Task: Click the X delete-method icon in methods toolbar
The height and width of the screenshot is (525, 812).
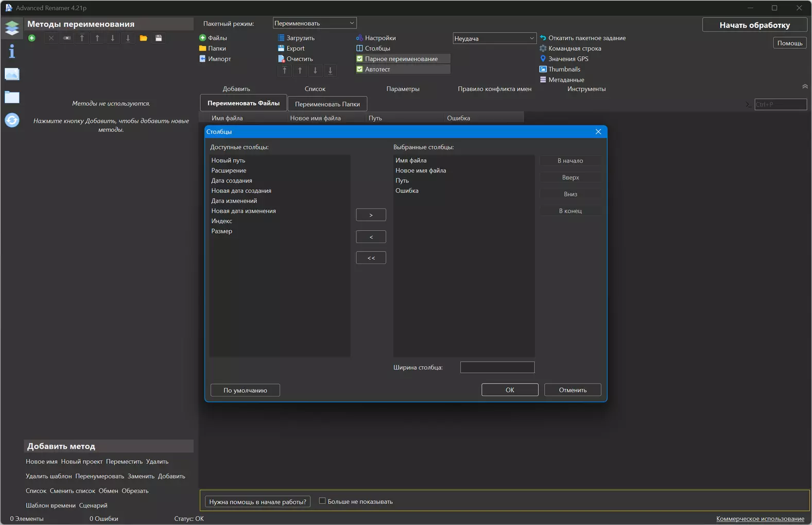Action: tap(51, 38)
